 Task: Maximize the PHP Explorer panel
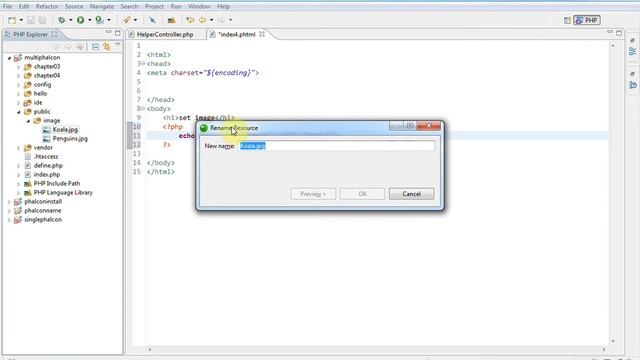118,33
